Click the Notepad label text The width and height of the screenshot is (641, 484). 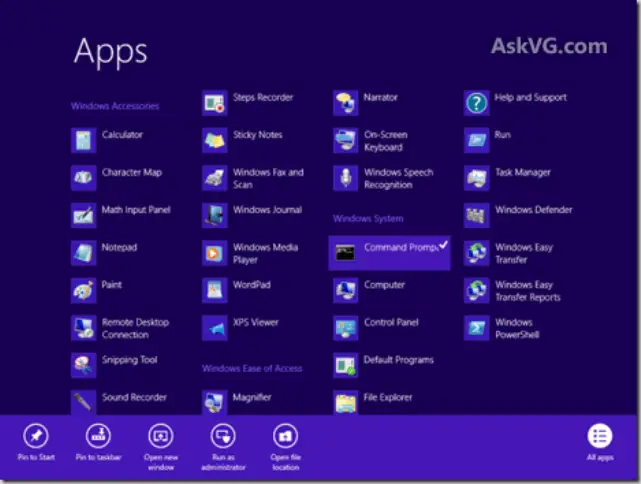point(119,248)
